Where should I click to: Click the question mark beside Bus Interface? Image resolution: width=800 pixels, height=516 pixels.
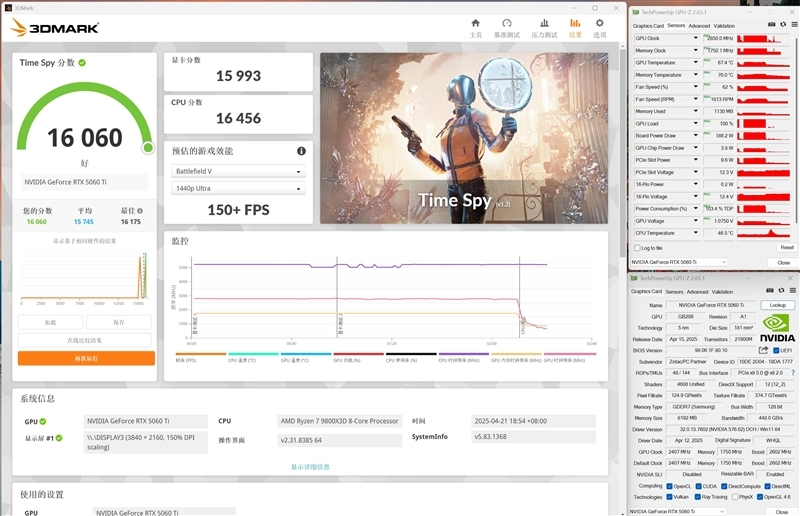(x=793, y=373)
